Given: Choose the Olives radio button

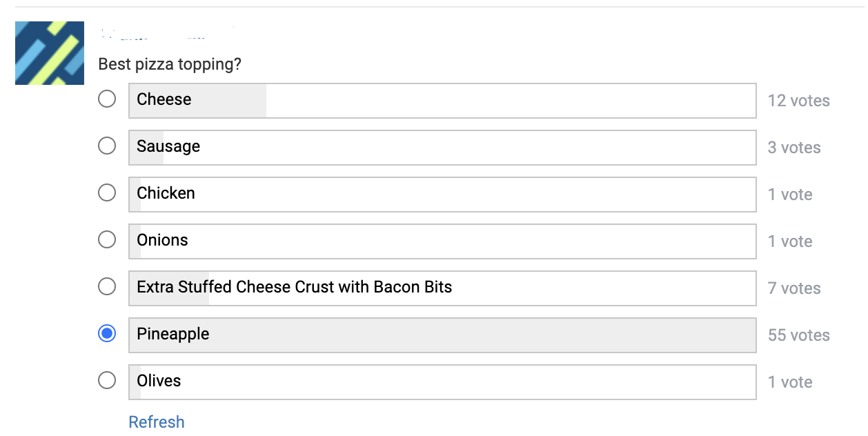Looking at the screenshot, I should pos(107,381).
